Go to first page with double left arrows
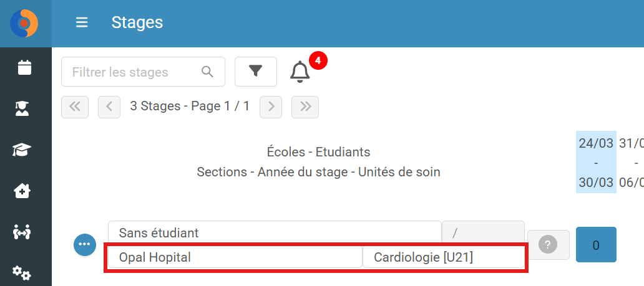Image resolution: width=644 pixels, height=286 pixels. click(75, 107)
